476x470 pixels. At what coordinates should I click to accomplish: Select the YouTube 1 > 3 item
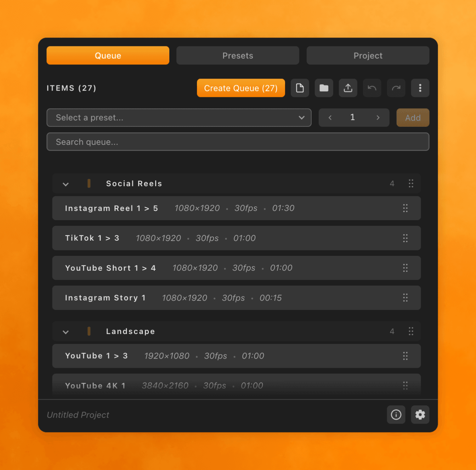(237, 356)
